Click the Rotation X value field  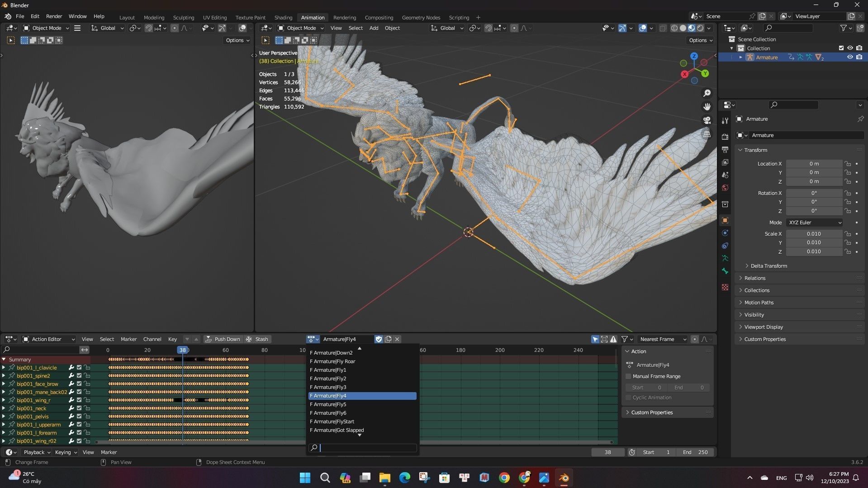(x=814, y=193)
